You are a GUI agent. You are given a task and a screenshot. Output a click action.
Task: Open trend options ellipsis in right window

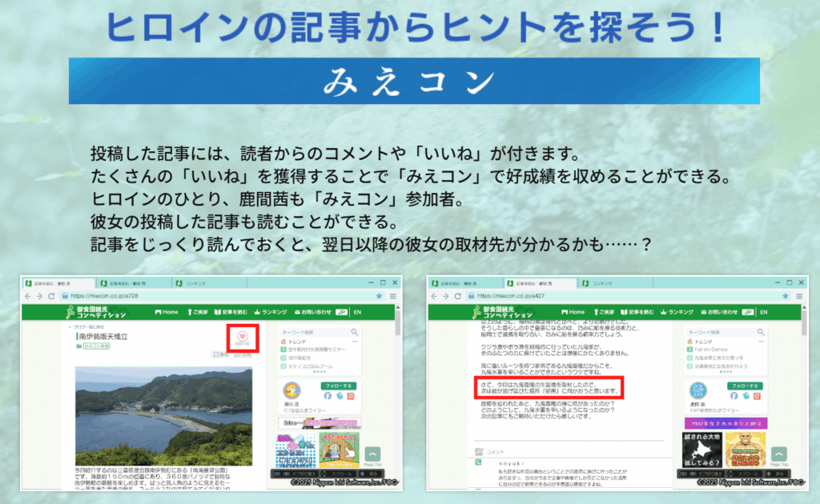pyautogui.click(x=761, y=342)
